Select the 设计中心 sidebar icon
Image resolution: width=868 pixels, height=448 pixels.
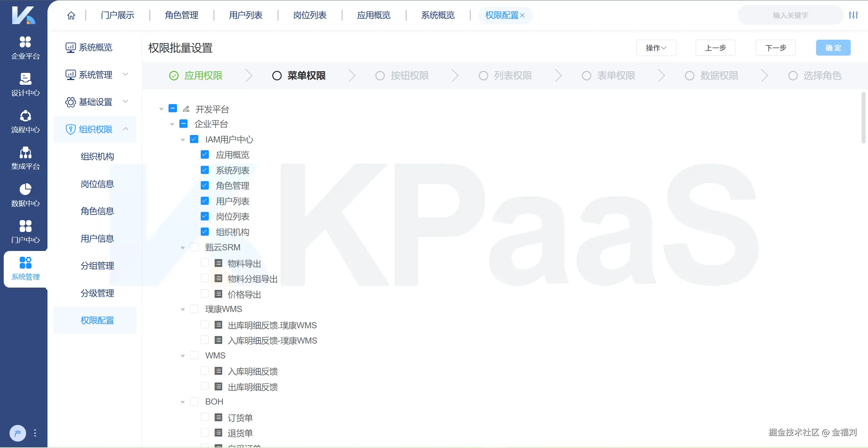click(x=25, y=84)
